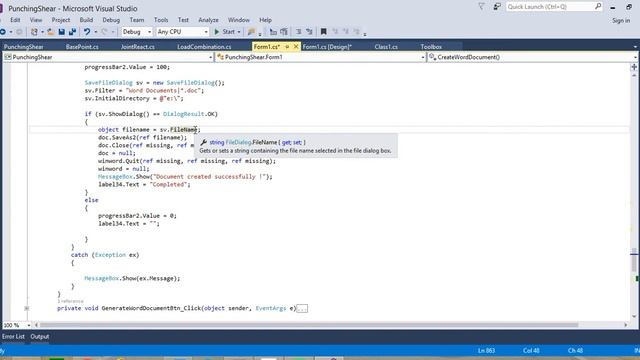
Task: Click the Quick Launch search magnifier
Action: pos(598,6)
